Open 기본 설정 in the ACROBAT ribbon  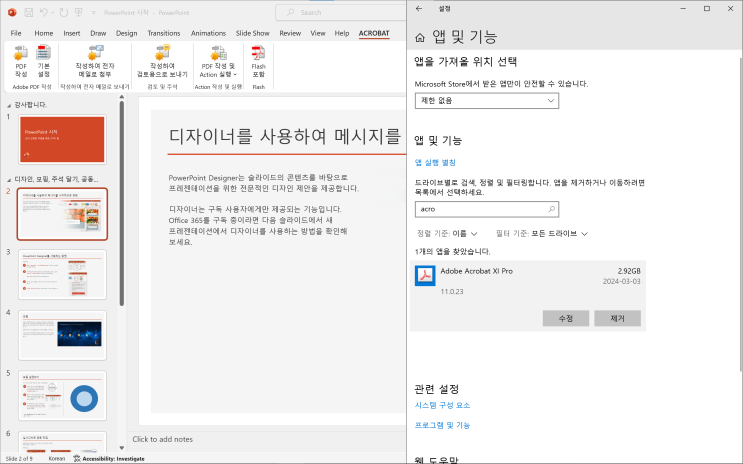click(44, 62)
